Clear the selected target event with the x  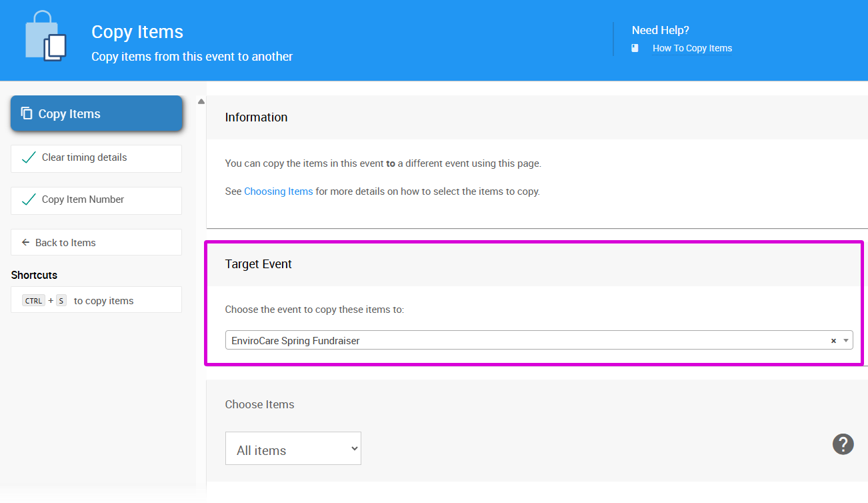tap(833, 341)
